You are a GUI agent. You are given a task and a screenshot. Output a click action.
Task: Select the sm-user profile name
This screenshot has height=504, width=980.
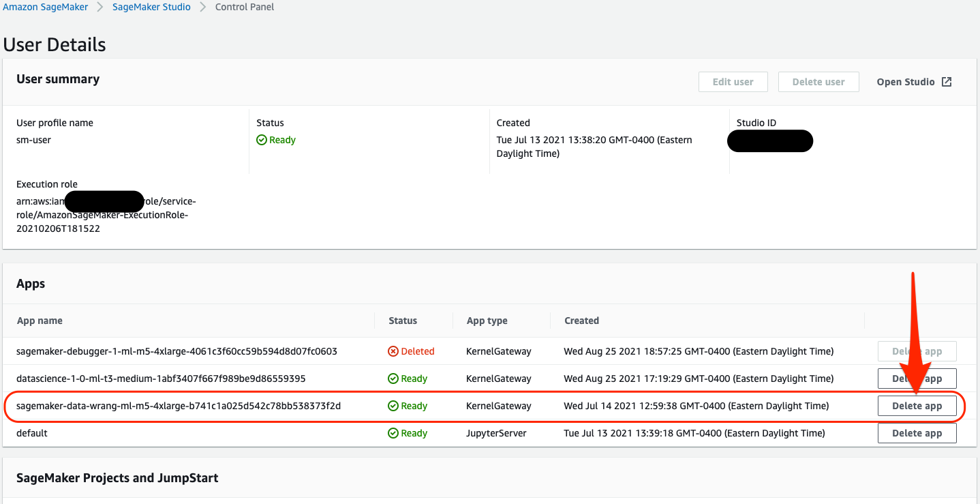(x=33, y=140)
